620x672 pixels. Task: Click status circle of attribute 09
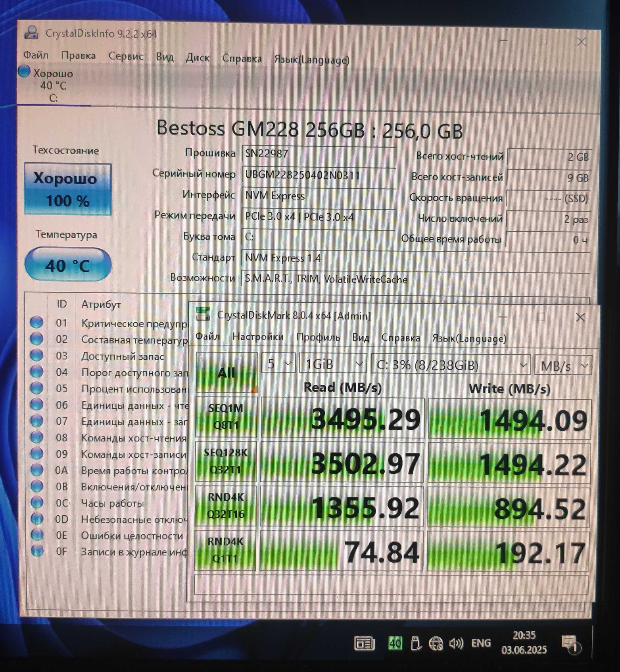(36, 453)
